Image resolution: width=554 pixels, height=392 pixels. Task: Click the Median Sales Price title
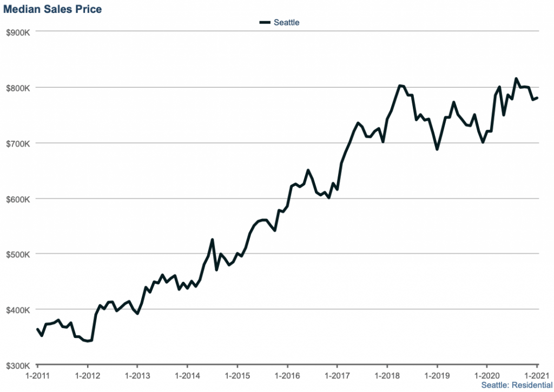pos(52,9)
